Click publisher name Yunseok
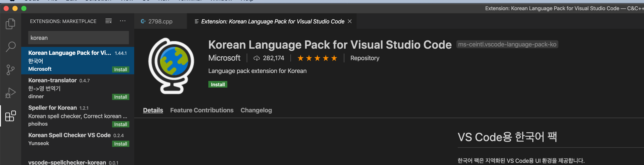This screenshot has height=165, width=644. click(x=38, y=143)
